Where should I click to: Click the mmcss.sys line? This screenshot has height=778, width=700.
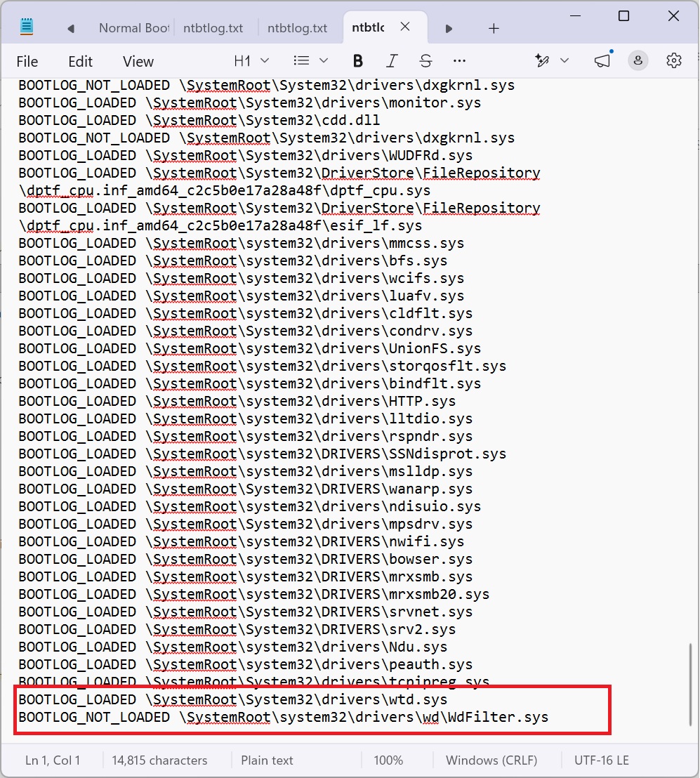click(x=241, y=243)
